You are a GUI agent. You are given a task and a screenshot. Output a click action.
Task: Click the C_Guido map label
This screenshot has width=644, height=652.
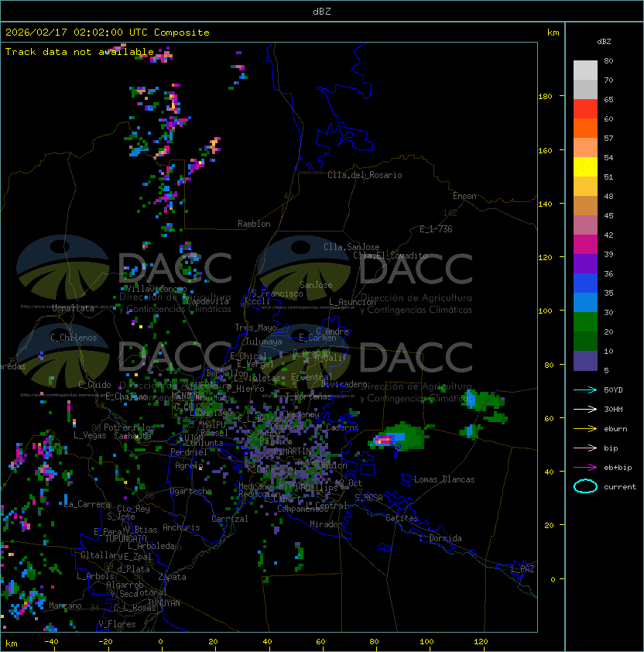pyautogui.click(x=94, y=385)
